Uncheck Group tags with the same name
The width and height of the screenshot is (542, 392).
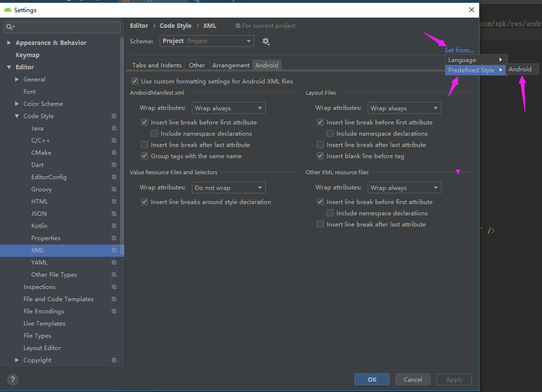[145, 156]
